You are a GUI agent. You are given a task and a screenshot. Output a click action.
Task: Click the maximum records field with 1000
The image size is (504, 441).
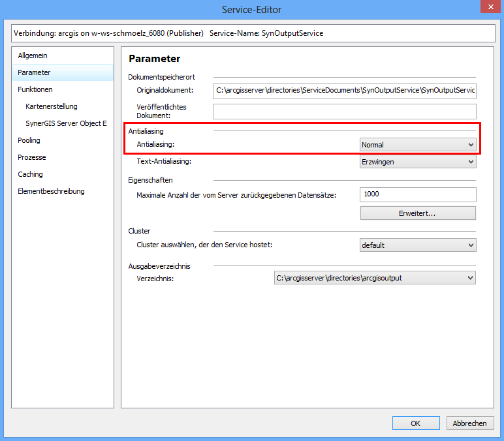[x=418, y=194]
